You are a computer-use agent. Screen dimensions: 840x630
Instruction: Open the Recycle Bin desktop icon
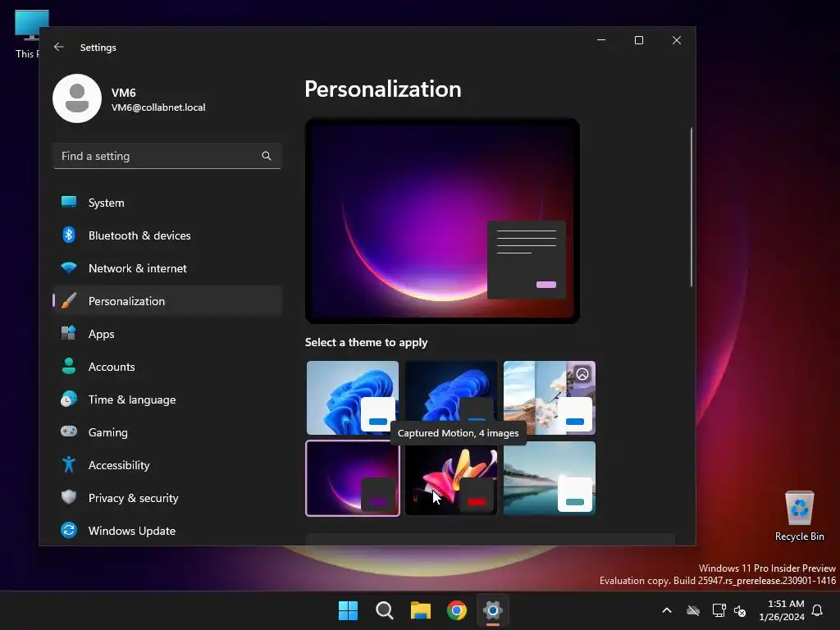pos(799,515)
